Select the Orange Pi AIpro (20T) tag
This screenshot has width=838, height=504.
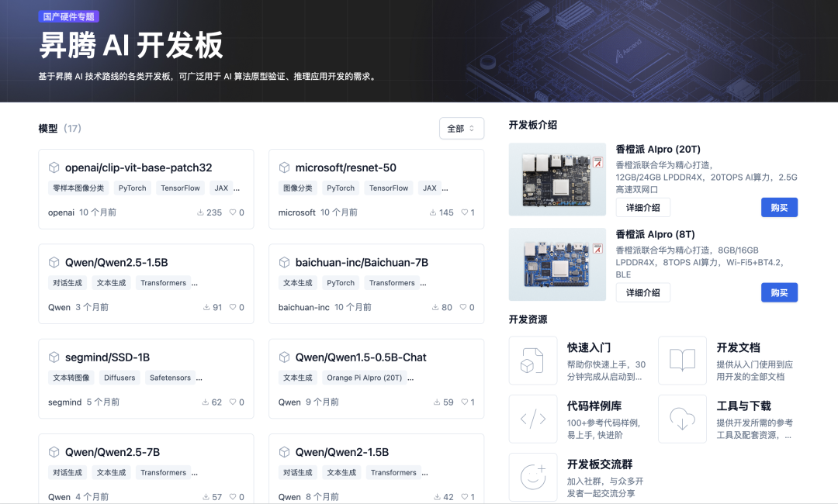tap(365, 378)
